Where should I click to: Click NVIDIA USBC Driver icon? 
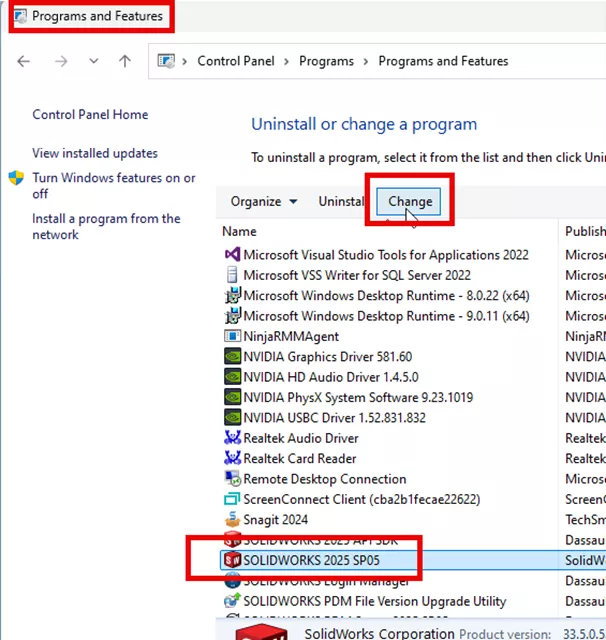coord(232,418)
